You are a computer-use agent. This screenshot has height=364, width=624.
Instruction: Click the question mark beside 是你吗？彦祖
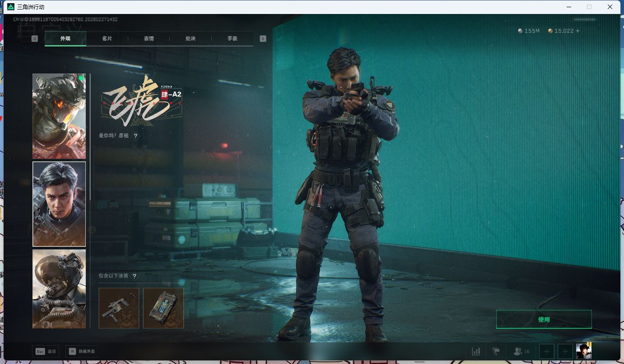135,136
